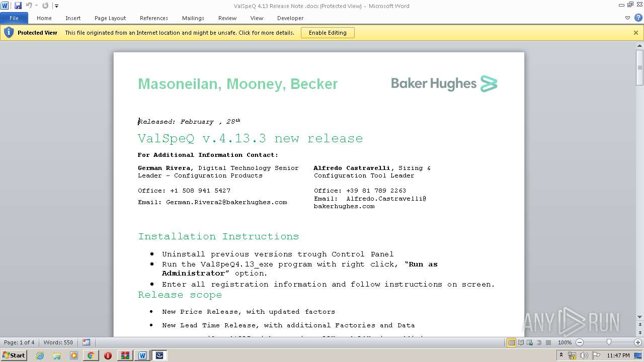Open the File tab

[14, 18]
